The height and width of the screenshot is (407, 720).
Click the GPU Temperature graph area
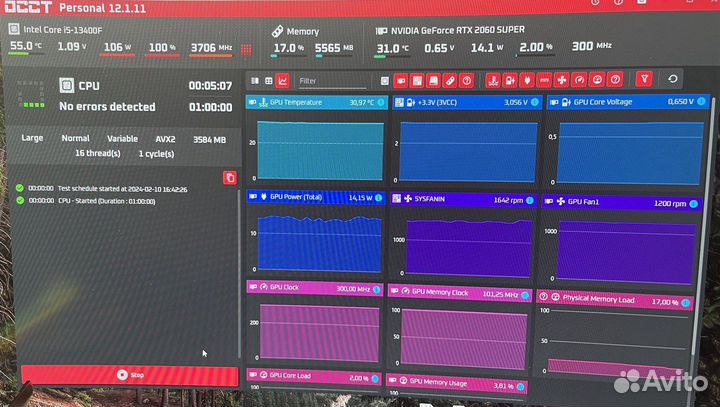coord(320,150)
